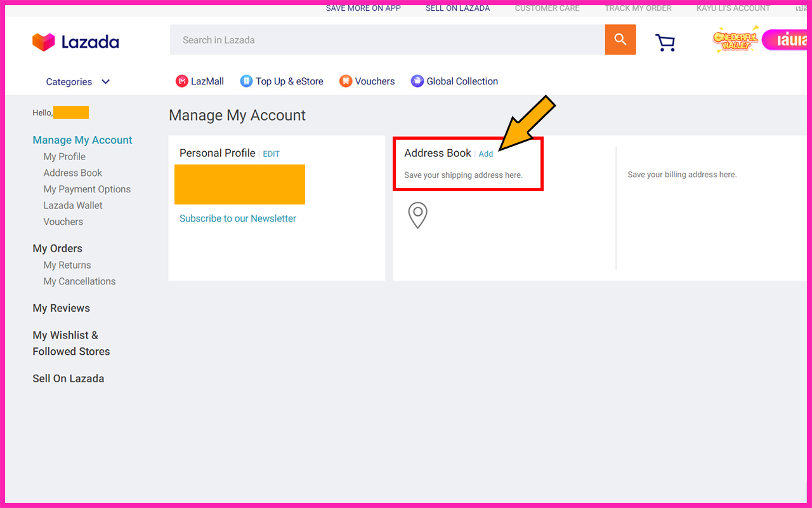Click the Vouchers orange icon

click(346, 81)
